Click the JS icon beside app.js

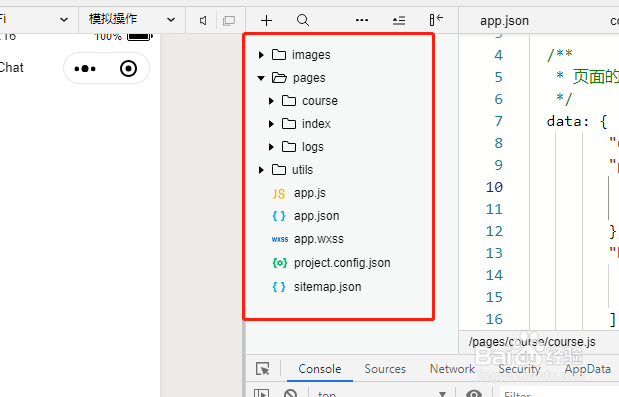279,193
